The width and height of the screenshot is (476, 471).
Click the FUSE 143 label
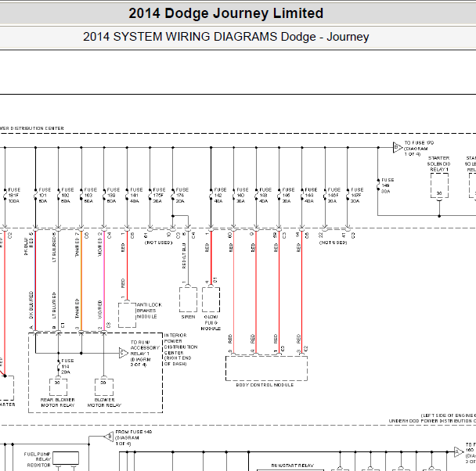(265, 196)
